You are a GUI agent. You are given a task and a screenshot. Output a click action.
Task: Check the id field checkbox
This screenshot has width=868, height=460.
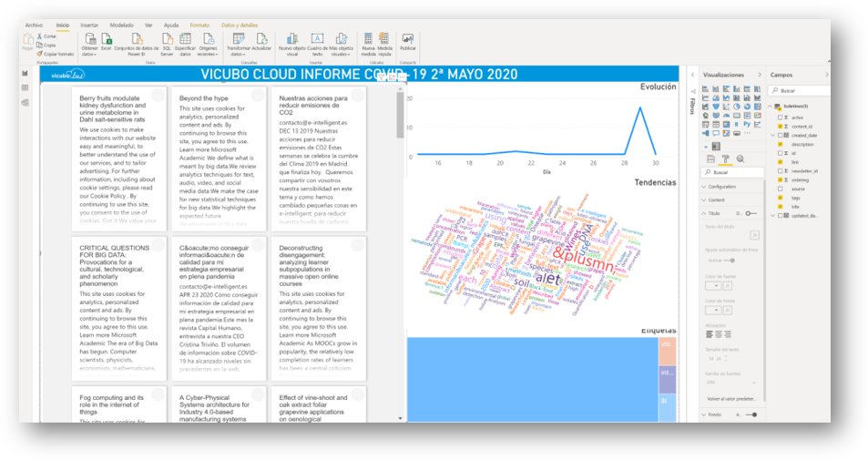[x=780, y=153]
